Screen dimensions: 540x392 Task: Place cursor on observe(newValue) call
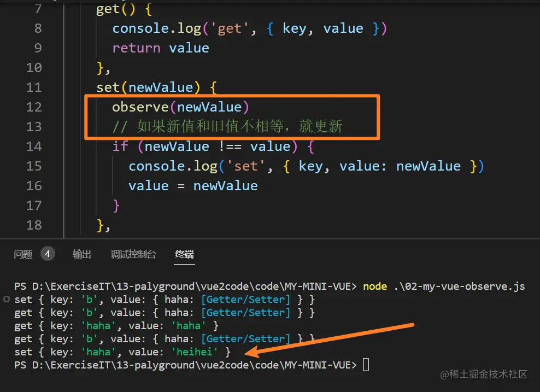tap(180, 107)
